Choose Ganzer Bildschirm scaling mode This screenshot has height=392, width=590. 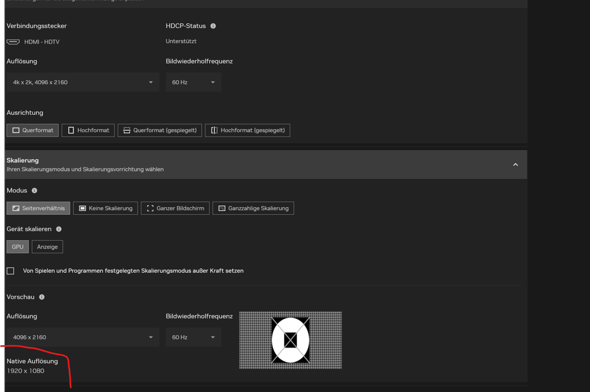[175, 208]
